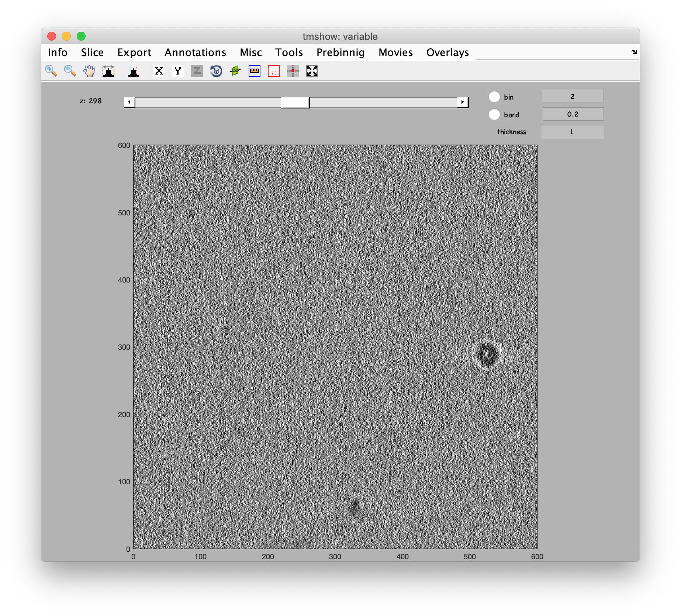This screenshot has height=616, width=681.
Task: Click the 'z: 298' slice label
Action: point(91,101)
